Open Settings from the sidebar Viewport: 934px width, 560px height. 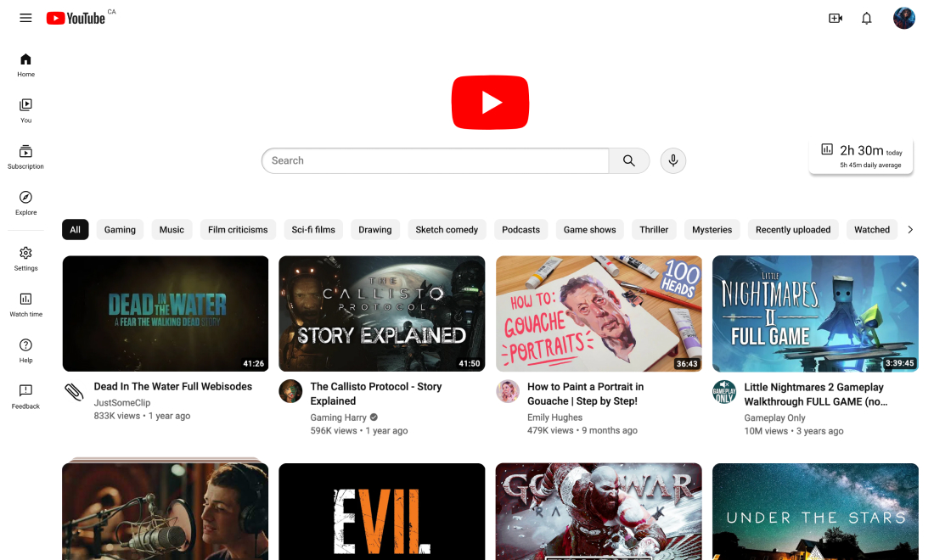coord(25,259)
